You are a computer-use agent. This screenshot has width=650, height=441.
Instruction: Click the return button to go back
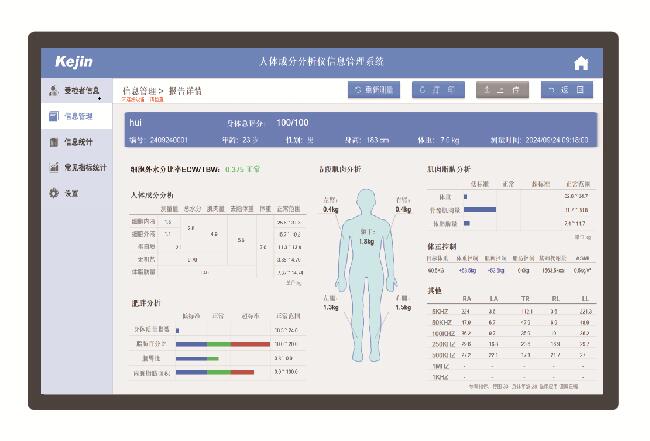tap(566, 90)
